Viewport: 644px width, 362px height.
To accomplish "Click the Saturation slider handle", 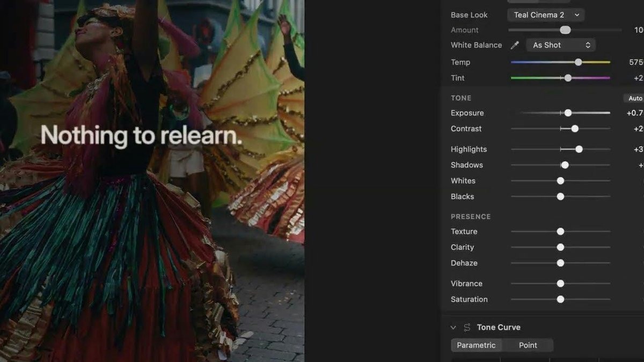I will click(x=560, y=299).
